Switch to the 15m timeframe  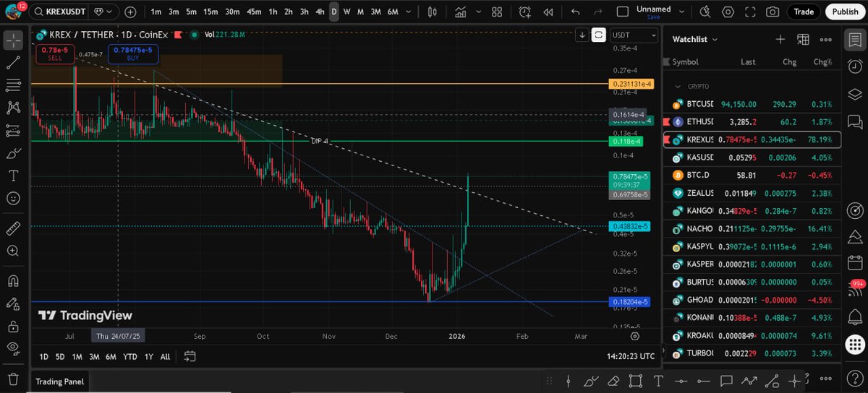pos(210,12)
